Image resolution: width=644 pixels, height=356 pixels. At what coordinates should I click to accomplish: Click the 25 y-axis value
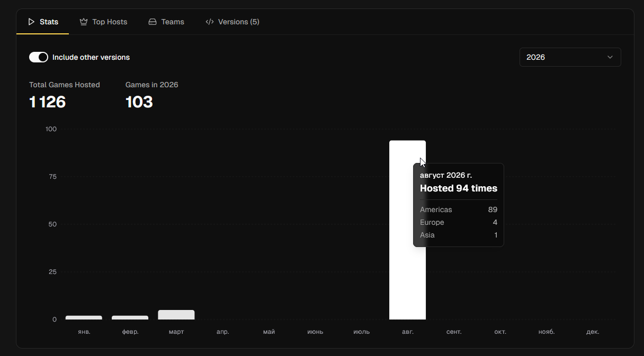click(52, 272)
